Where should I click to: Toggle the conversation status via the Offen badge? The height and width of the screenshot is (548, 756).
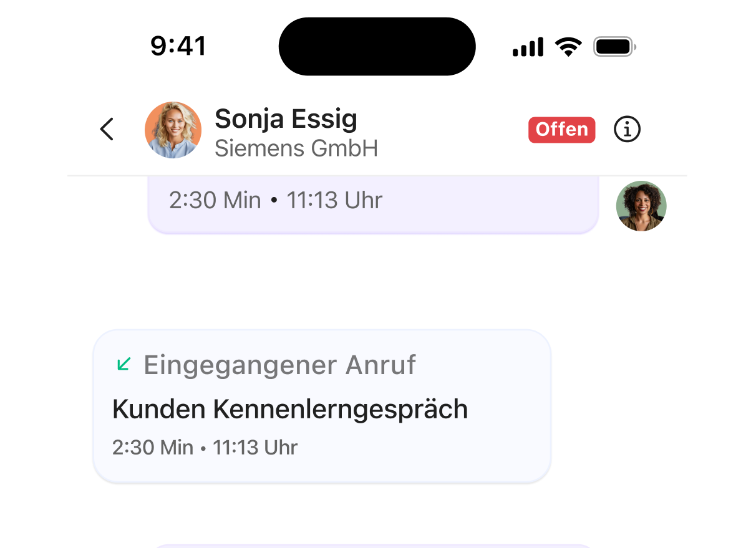click(x=561, y=130)
